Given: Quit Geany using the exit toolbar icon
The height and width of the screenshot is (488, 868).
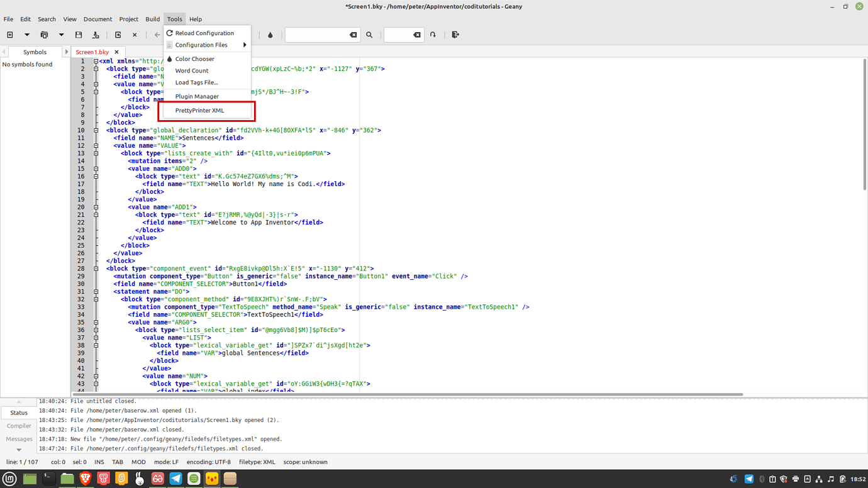Looking at the screenshot, I should 455,35.
